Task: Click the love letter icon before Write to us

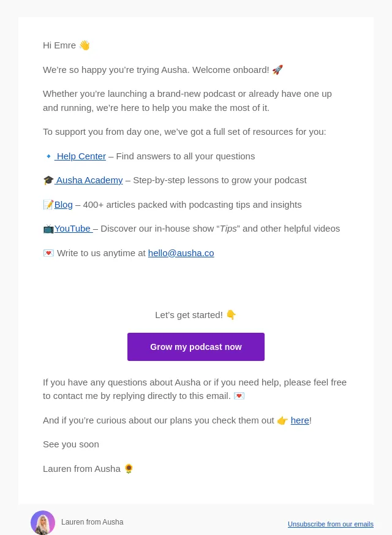Action: (48, 253)
